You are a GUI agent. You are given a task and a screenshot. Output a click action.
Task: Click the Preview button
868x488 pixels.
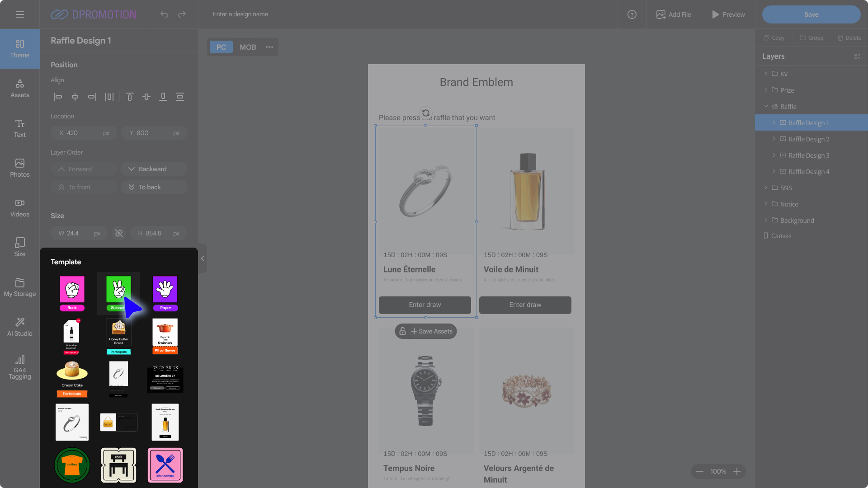click(728, 14)
